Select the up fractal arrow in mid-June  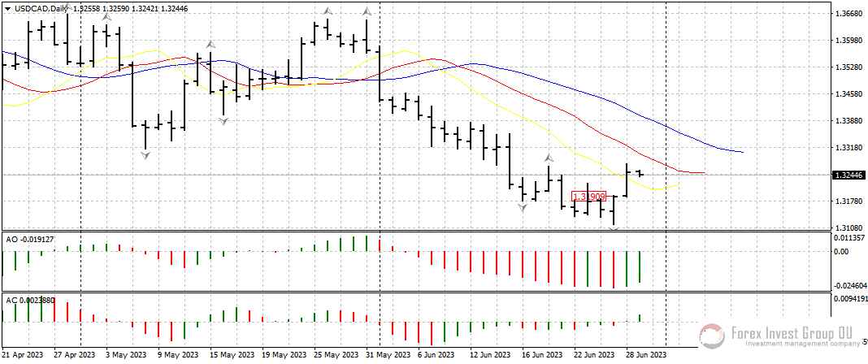click(549, 158)
